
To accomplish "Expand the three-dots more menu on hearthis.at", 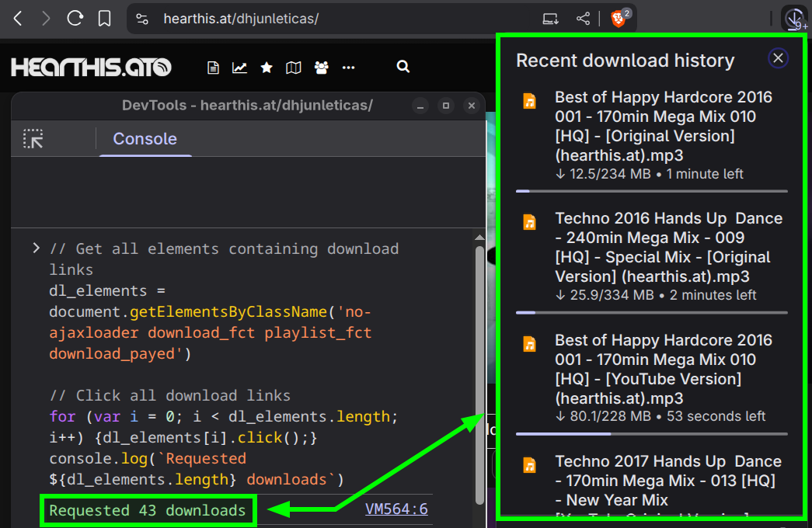I will [349, 68].
